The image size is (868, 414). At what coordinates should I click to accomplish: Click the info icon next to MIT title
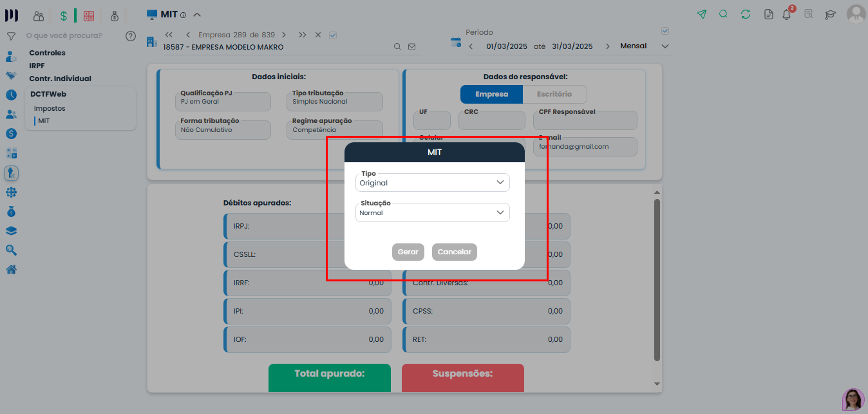pos(184,15)
